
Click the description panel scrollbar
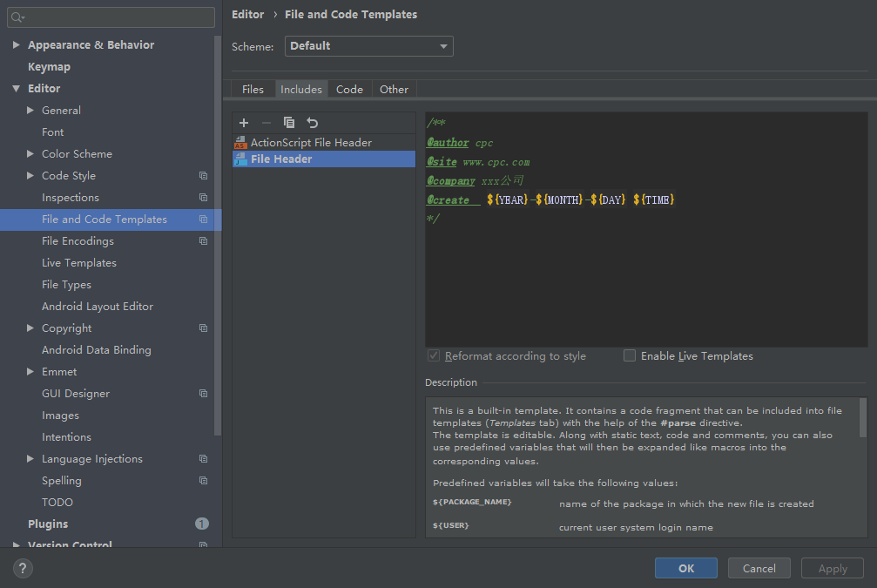tap(862, 417)
